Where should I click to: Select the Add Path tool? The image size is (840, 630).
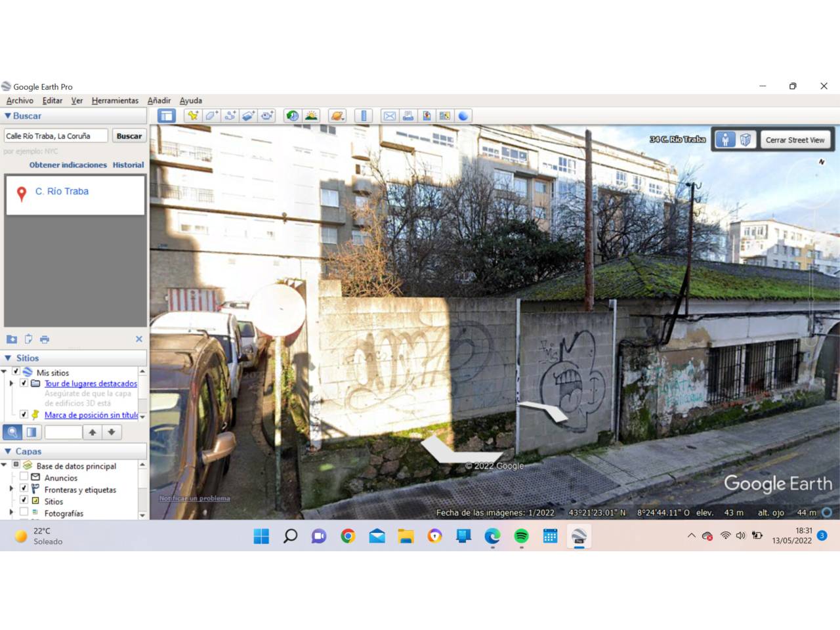(230, 116)
